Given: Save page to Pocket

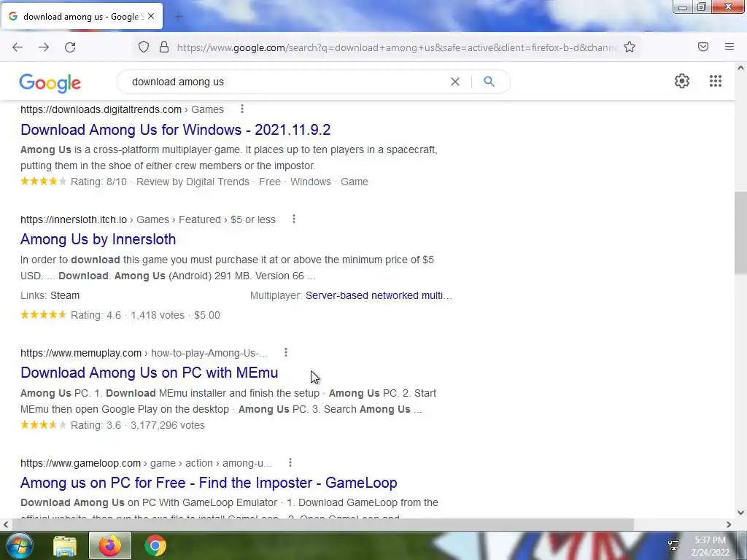Looking at the screenshot, I should click(x=703, y=47).
